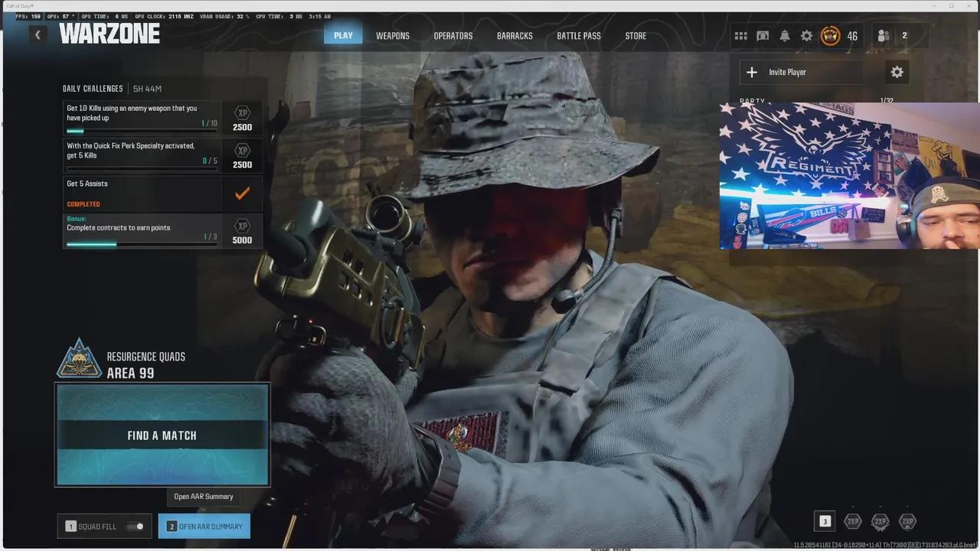Click the orange COMPLETED status text
The width and height of the screenshot is (980, 551).
coord(83,204)
